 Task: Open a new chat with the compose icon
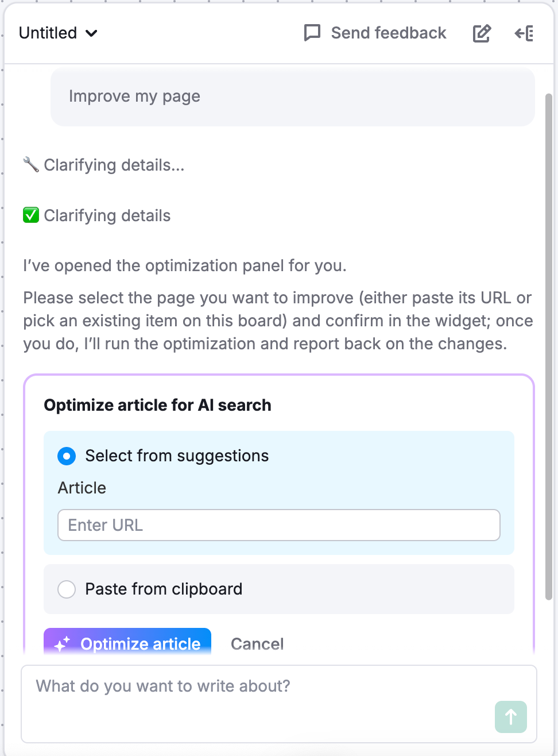click(481, 33)
